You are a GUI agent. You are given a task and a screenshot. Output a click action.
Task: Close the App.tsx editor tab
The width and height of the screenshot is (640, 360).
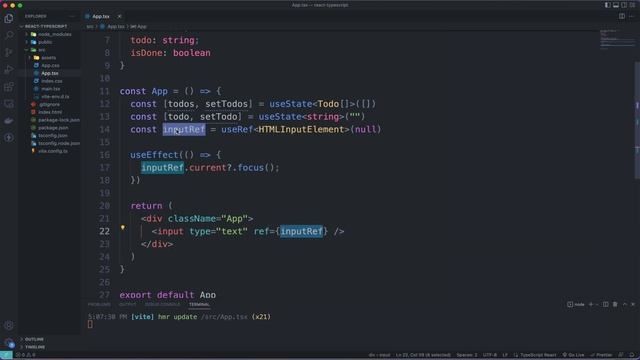tap(119, 16)
